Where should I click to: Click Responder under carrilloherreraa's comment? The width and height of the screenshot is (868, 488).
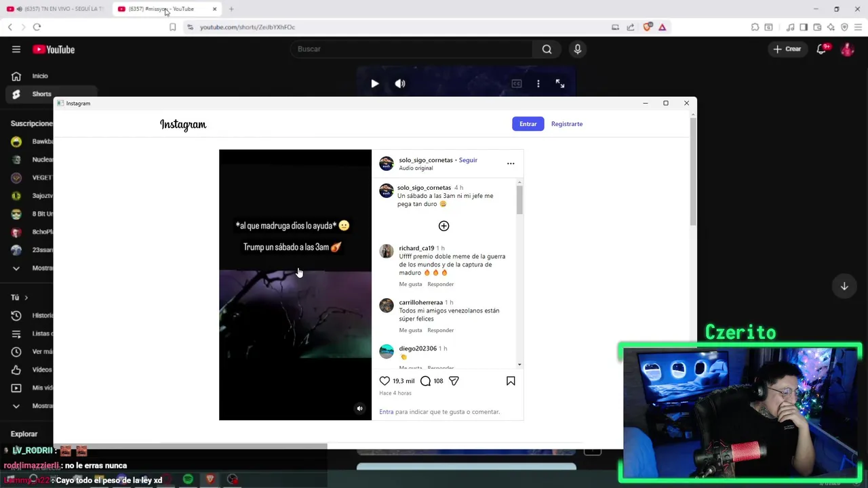tap(440, 330)
